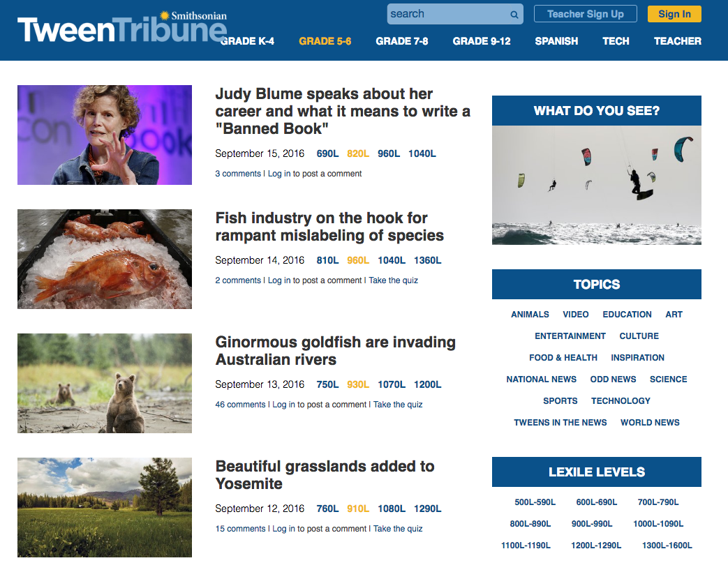Filter by 1300L-1600L Lexile level
Viewport: 728px width, 579px height.
click(667, 546)
